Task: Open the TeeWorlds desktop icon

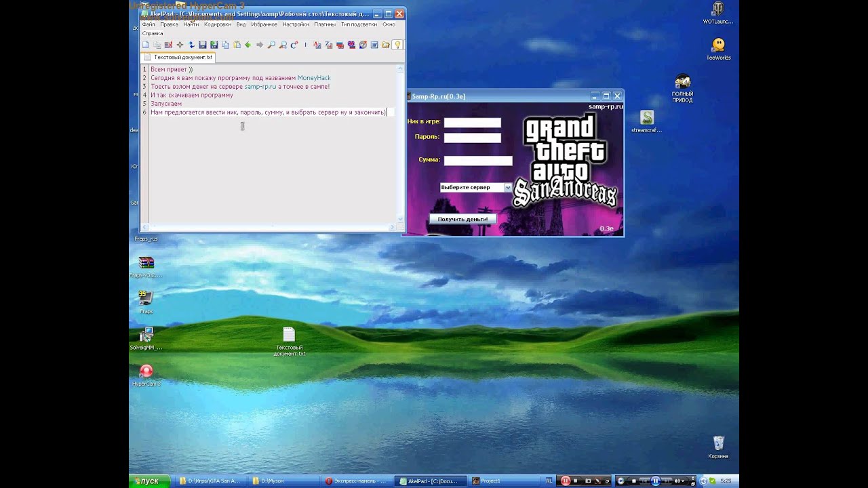Action: click(718, 49)
